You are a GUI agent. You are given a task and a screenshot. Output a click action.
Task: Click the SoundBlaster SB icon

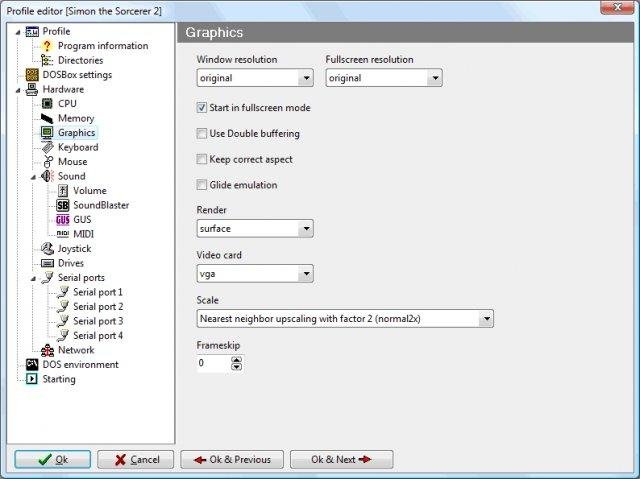[x=63, y=205]
